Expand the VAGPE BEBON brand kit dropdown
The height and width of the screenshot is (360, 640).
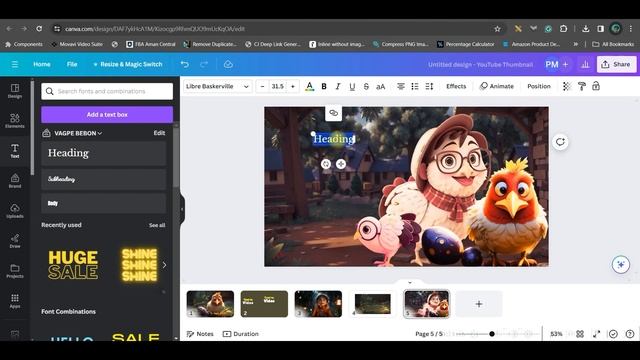click(x=78, y=133)
